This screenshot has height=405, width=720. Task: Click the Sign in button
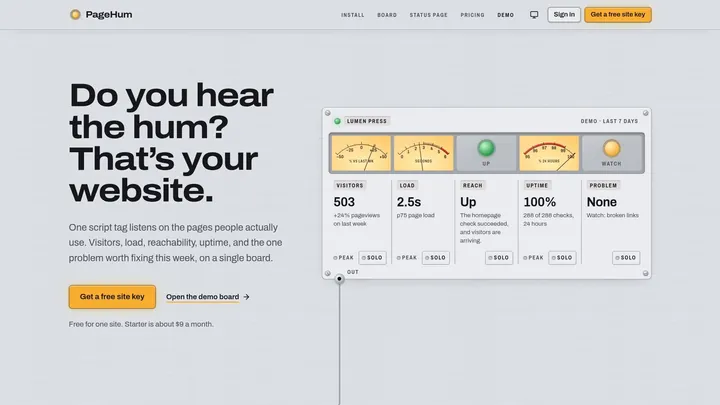[564, 15]
